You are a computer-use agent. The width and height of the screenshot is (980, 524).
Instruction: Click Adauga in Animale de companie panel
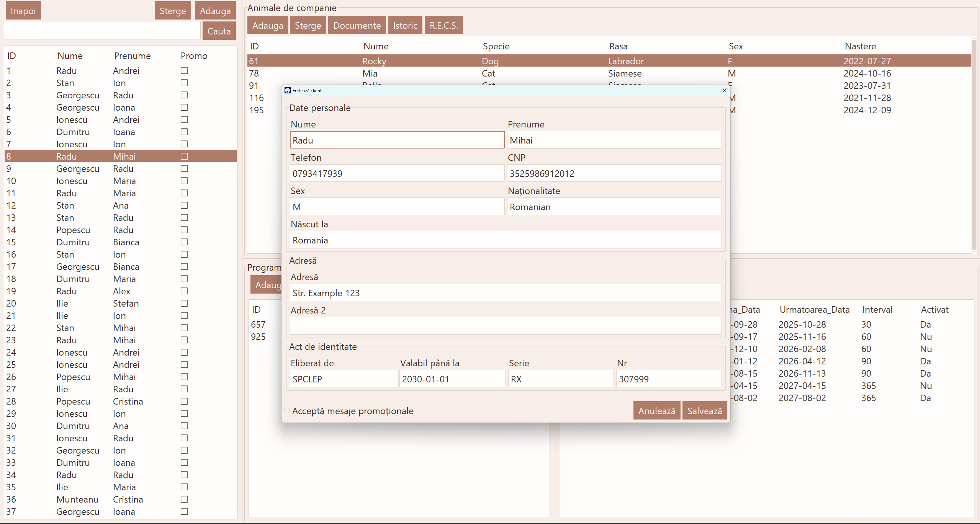coord(268,25)
